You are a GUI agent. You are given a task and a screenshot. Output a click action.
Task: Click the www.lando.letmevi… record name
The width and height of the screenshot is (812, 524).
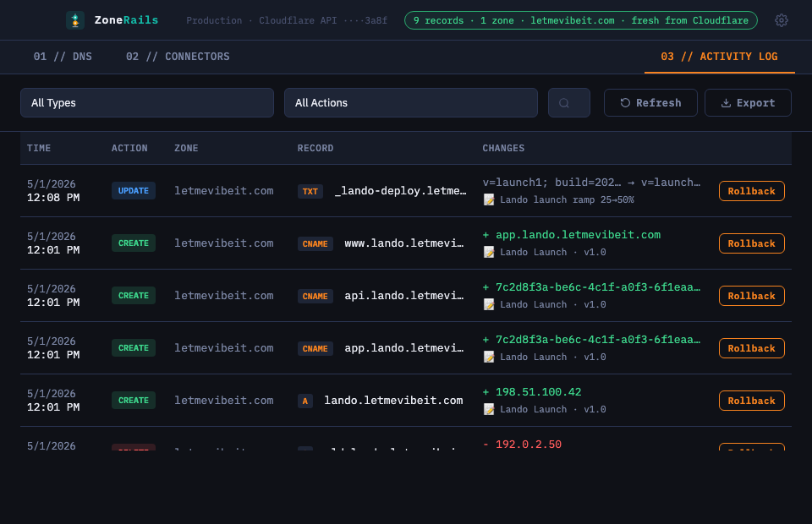click(x=404, y=243)
